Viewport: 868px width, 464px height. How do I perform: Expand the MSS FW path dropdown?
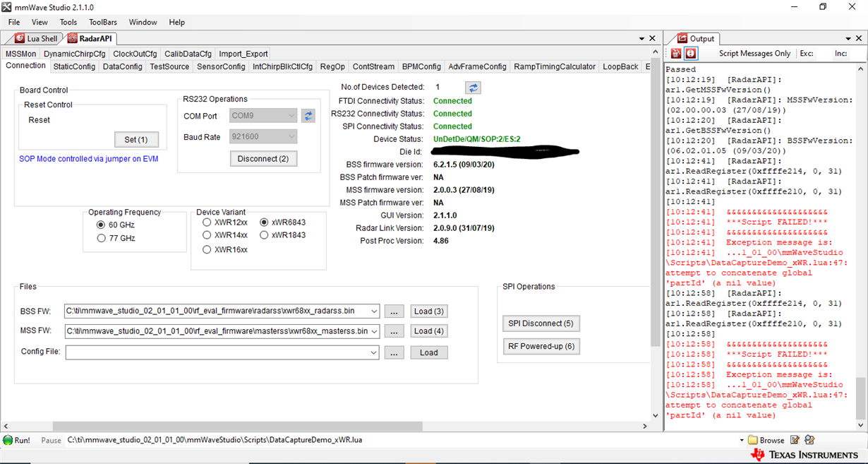coord(373,331)
